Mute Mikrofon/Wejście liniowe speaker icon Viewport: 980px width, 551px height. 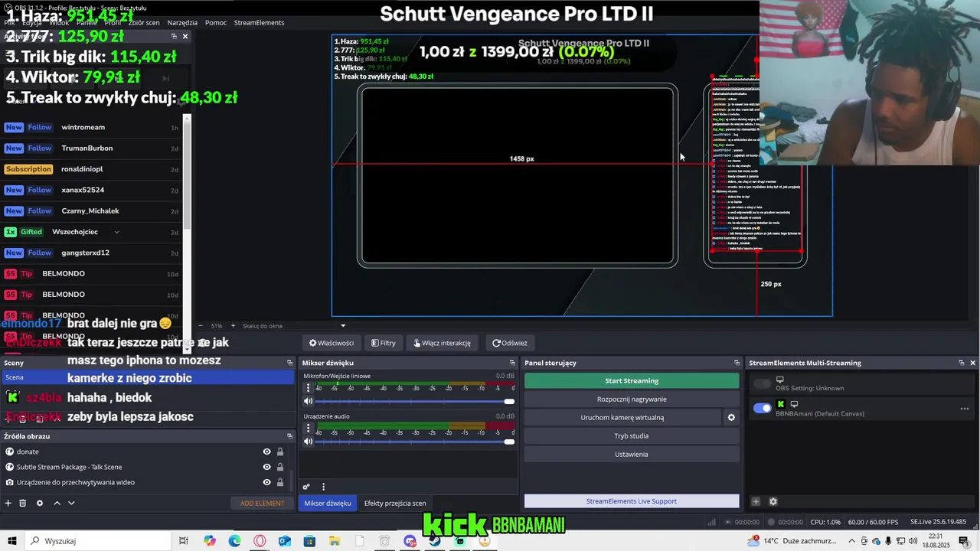(x=309, y=401)
